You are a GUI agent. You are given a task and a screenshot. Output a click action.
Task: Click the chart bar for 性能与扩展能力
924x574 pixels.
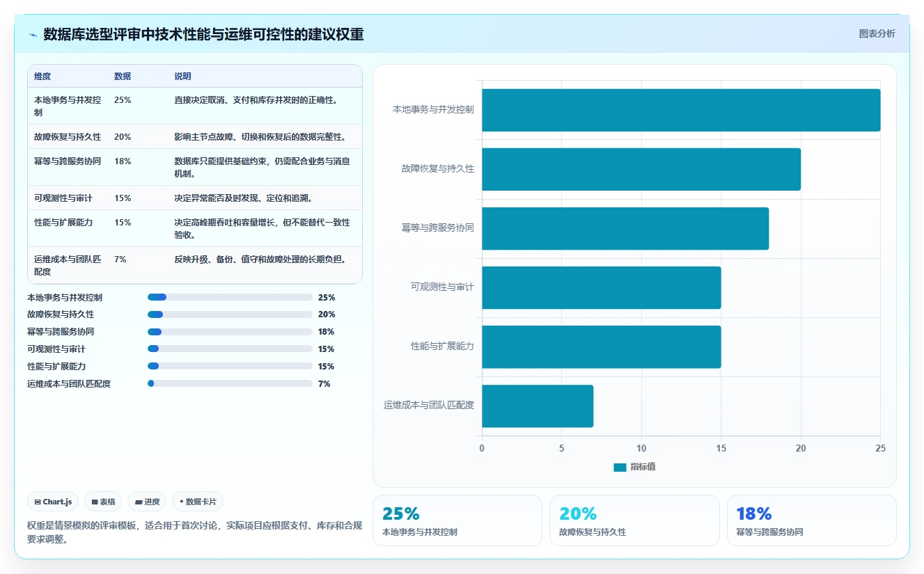click(602, 346)
